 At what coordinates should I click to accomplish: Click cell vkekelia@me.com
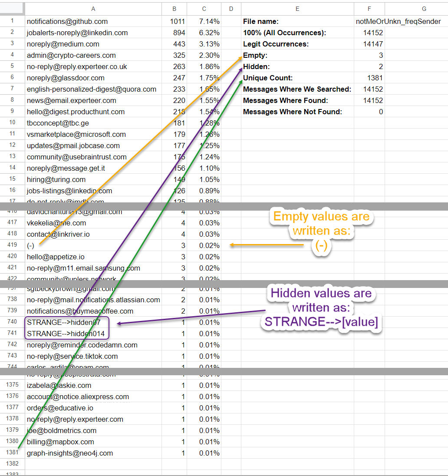point(93,223)
